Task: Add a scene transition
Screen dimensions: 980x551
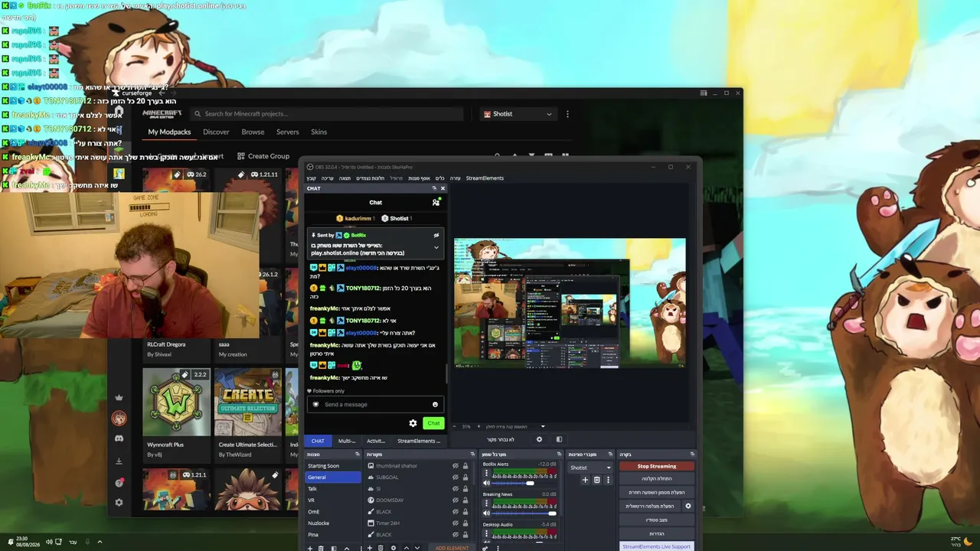Action: coord(585,480)
